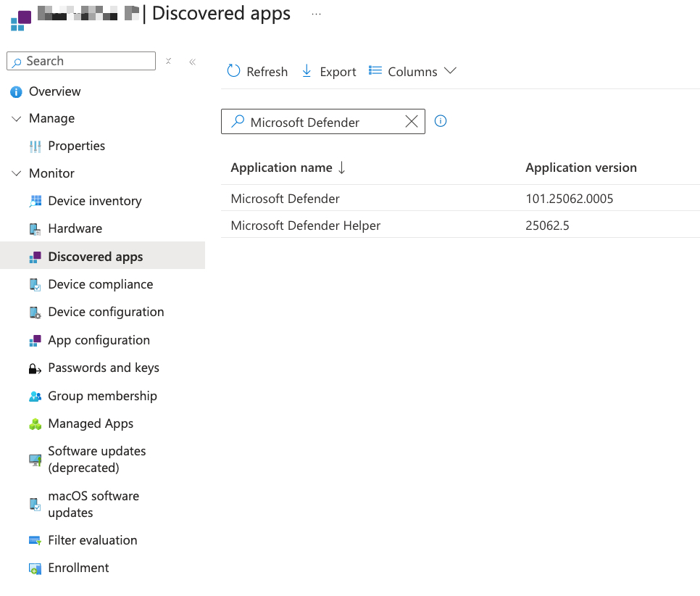
Task: Sort by Application name column
Action: [283, 167]
